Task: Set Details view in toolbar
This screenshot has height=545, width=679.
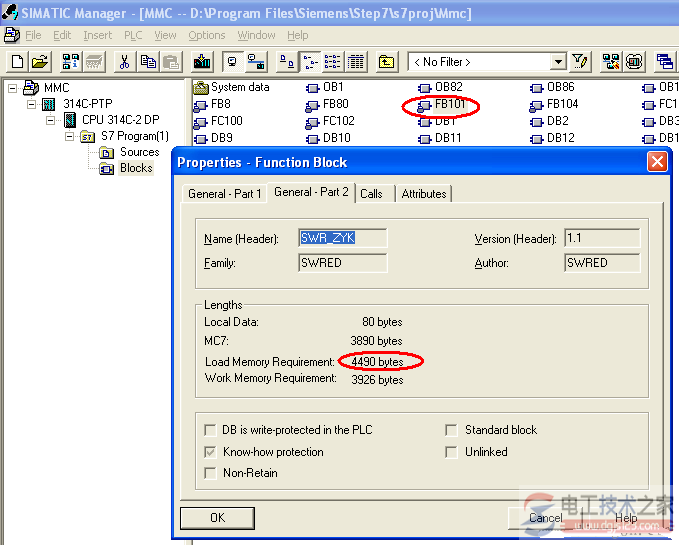Action: tap(356, 61)
